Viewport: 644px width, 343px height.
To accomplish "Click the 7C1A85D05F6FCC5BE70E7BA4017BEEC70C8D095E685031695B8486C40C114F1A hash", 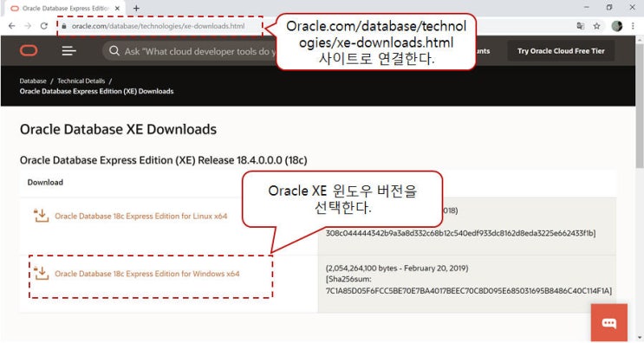I will click(x=468, y=290).
